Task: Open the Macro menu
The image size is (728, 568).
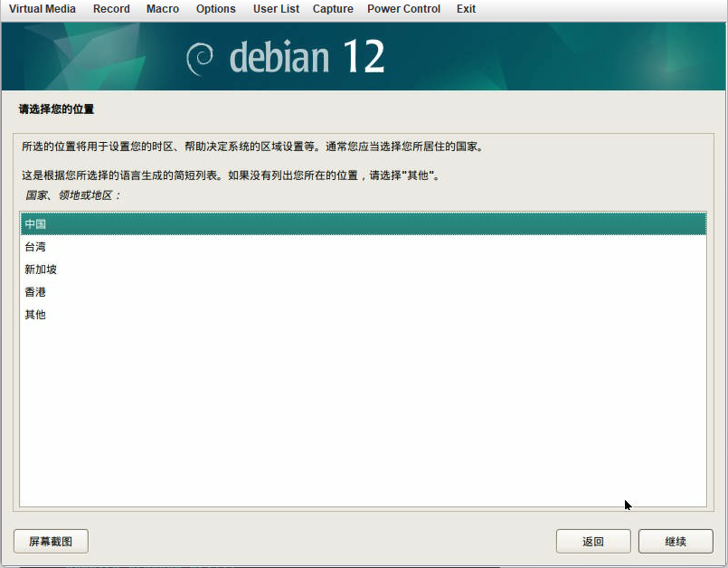Action: click(x=162, y=9)
